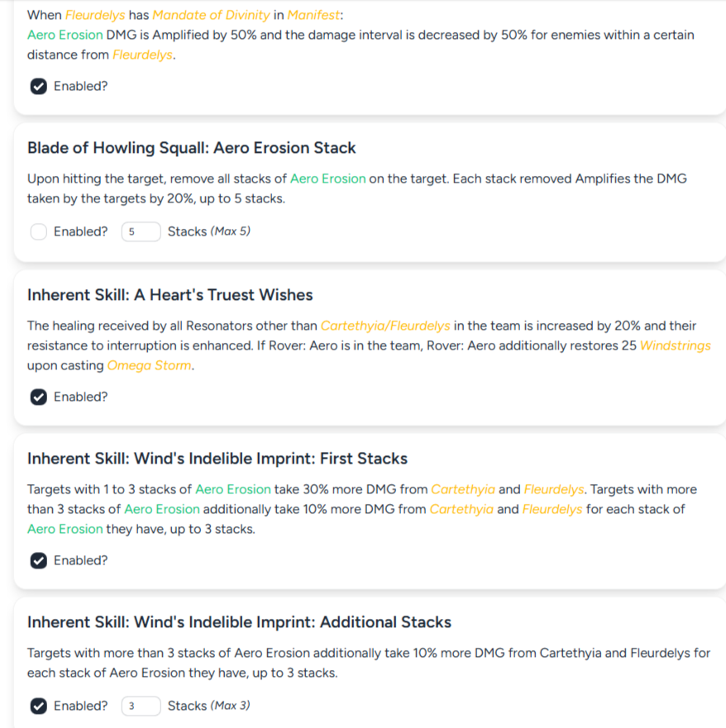Click the yellow Manifest keyword
Viewport: 726px width, 728px height.
[313, 15]
